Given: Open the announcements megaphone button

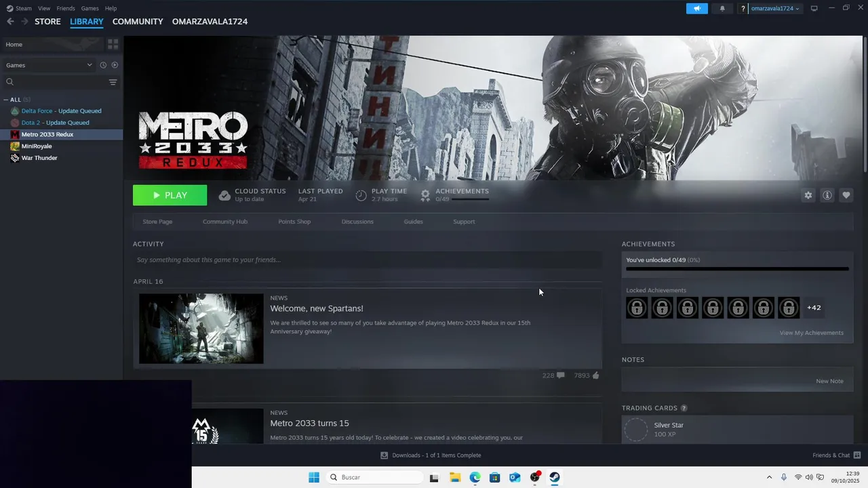Looking at the screenshot, I should (x=696, y=9).
